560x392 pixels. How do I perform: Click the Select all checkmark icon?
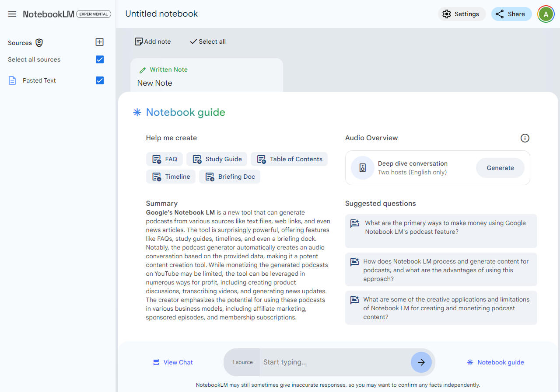193,42
